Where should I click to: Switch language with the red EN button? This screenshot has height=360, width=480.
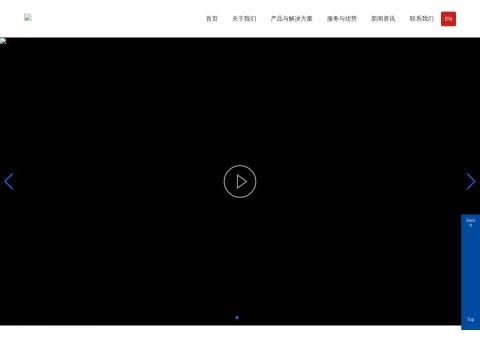point(448,19)
